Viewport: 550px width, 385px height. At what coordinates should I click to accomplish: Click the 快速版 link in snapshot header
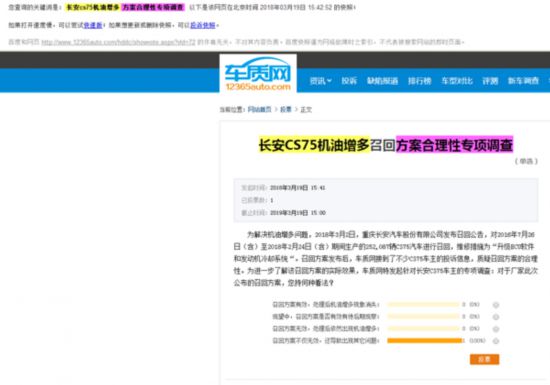point(93,25)
